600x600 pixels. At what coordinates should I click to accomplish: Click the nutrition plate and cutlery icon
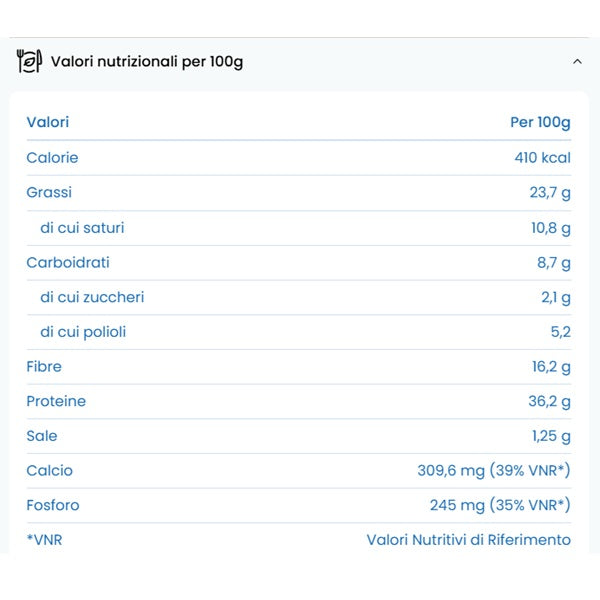click(x=29, y=61)
